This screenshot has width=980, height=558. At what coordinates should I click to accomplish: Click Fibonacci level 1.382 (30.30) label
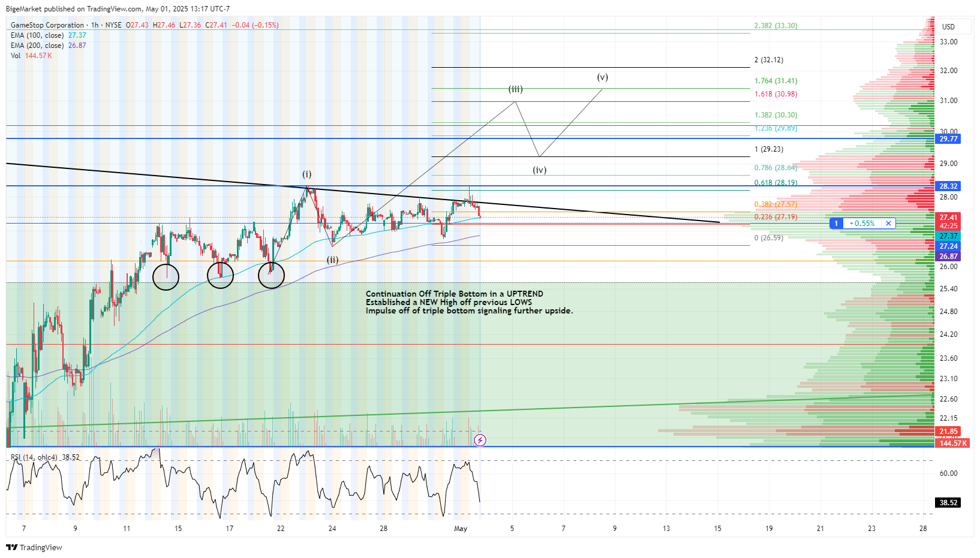775,115
